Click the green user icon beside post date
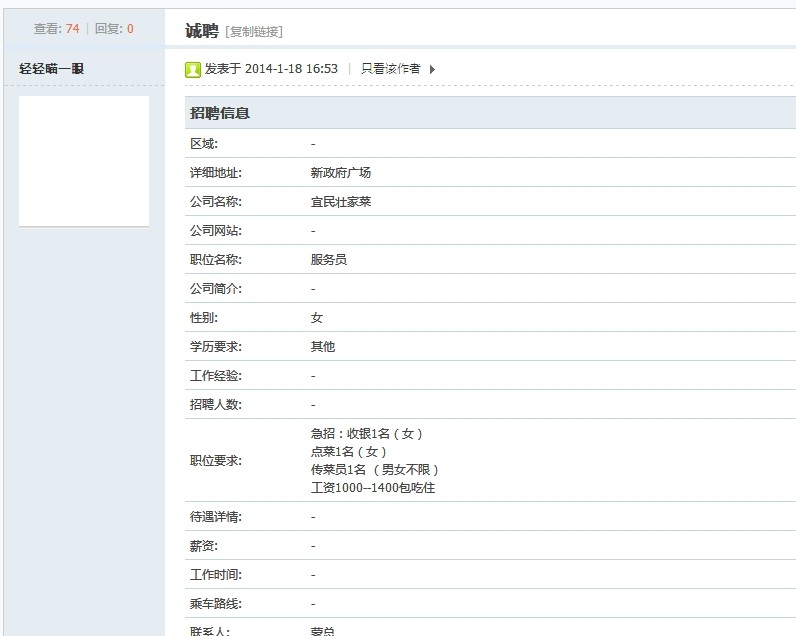Screen dimensions: 796x636 193,70
